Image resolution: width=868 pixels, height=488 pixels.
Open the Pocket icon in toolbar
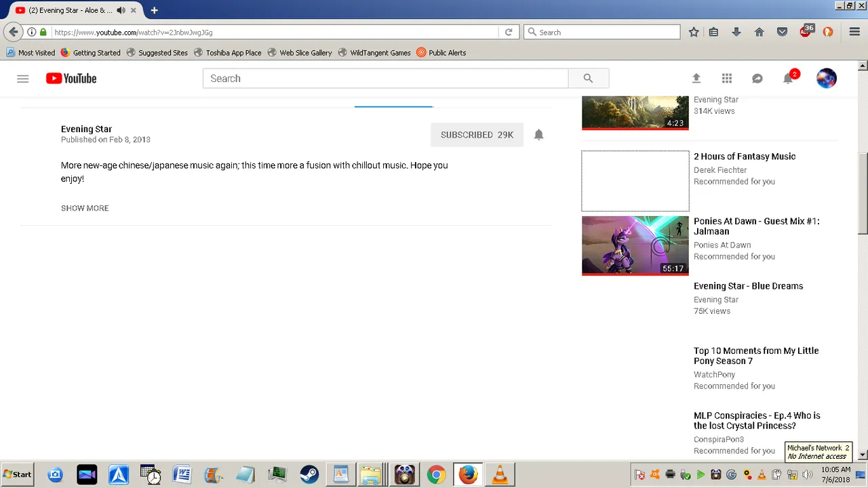(782, 32)
